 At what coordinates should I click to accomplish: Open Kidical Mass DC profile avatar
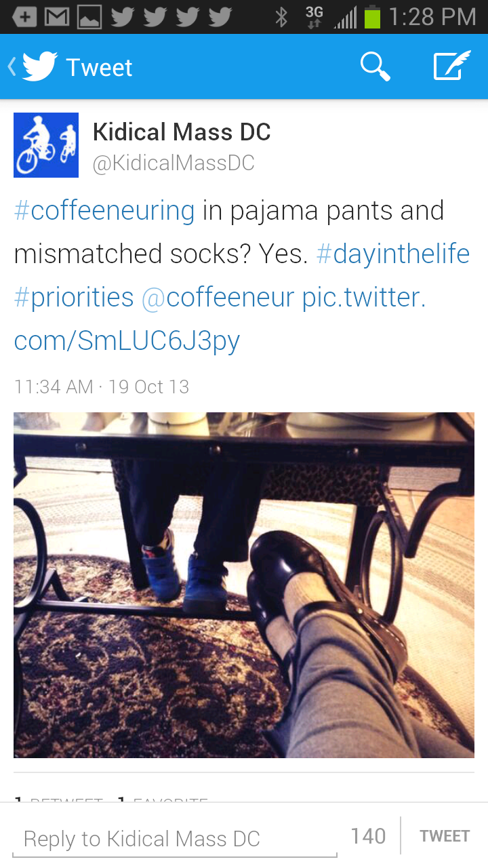coord(46,145)
